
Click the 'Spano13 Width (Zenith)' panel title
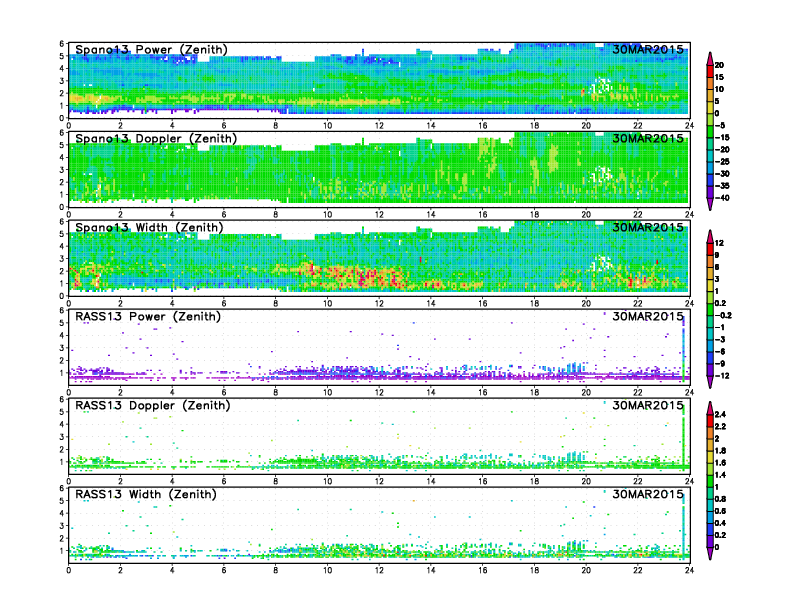tap(149, 227)
